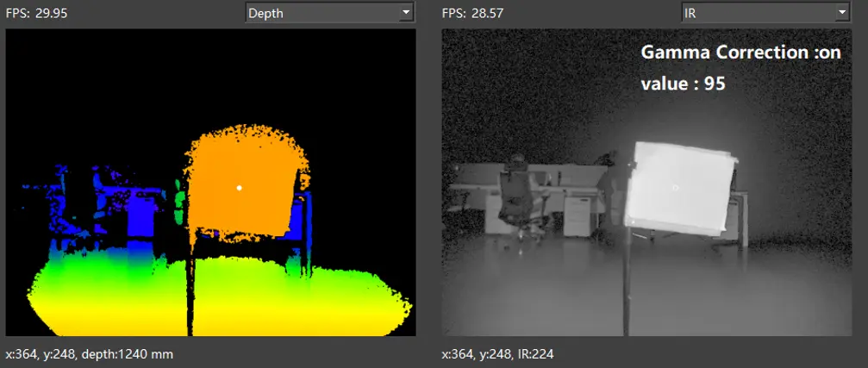The image size is (868, 368).
Task: Open the Depth stream type dropdown
Action: coord(329,13)
